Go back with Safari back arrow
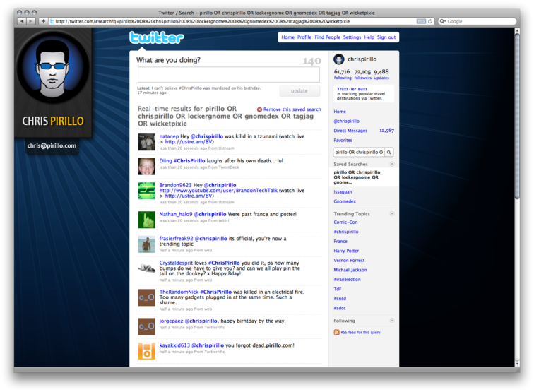Screen dimensions: 534x392 pos(22,21)
